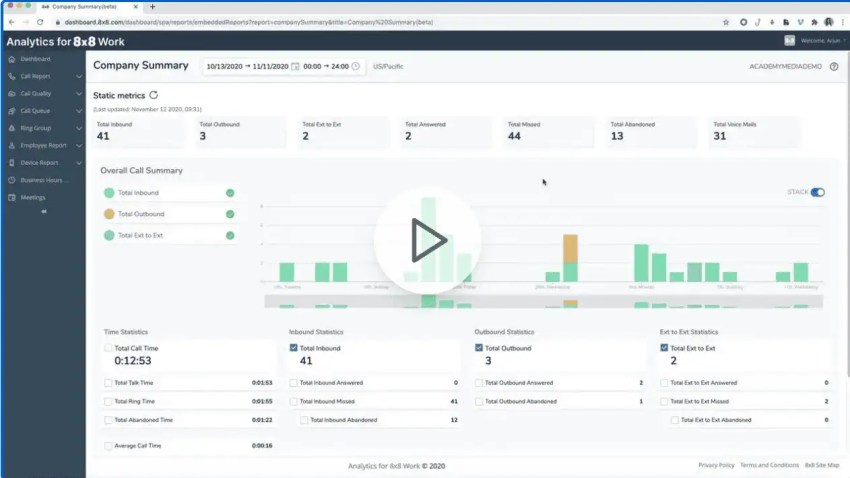The image size is (850, 478).
Task: Toggle Total Inbound series visibility
Action: point(230,193)
